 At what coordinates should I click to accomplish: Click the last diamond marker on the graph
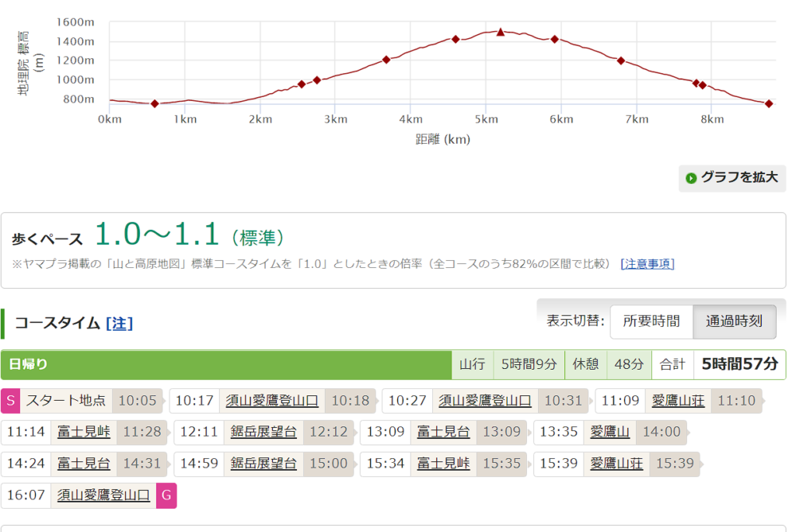[x=769, y=103]
